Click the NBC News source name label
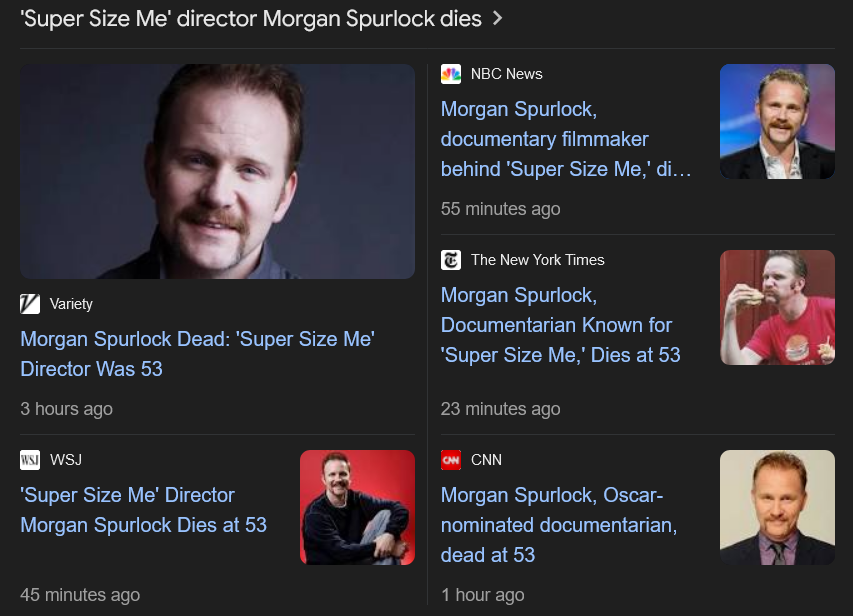Image resolution: width=853 pixels, height=616 pixels. tap(506, 74)
